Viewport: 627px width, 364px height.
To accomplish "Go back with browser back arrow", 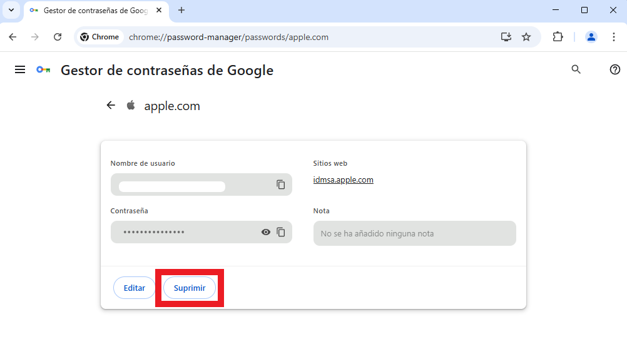I will 13,37.
